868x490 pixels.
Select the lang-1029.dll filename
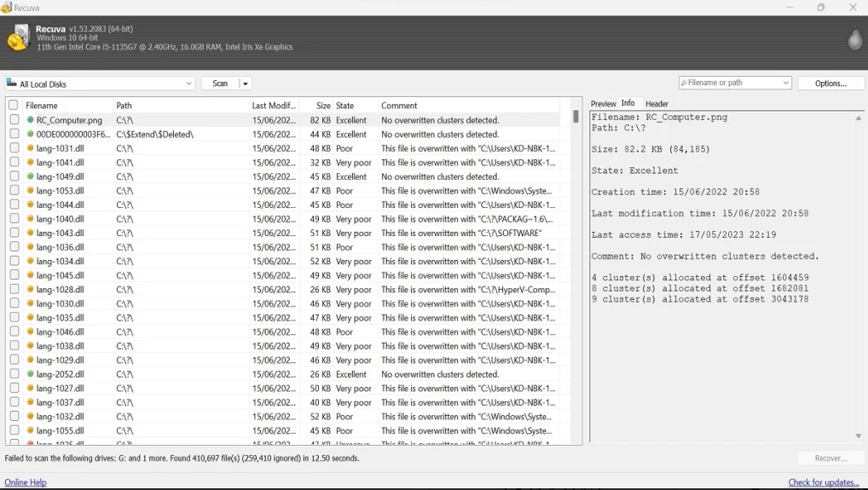point(60,360)
